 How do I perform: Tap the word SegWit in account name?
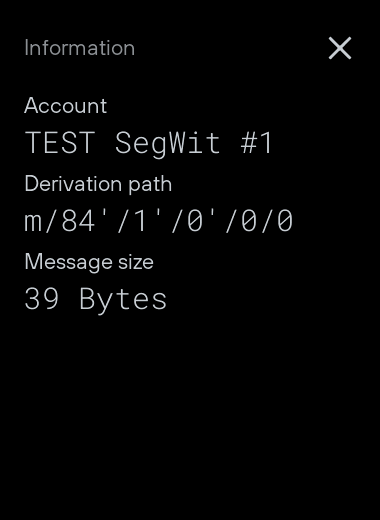pyautogui.click(x=167, y=144)
